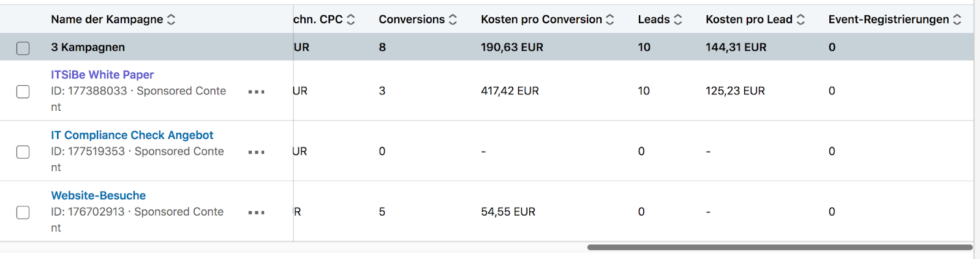The height and width of the screenshot is (259, 980).
Task: Tick the IT Compliance Check Angebot checkbox
Action: (23, 152)
